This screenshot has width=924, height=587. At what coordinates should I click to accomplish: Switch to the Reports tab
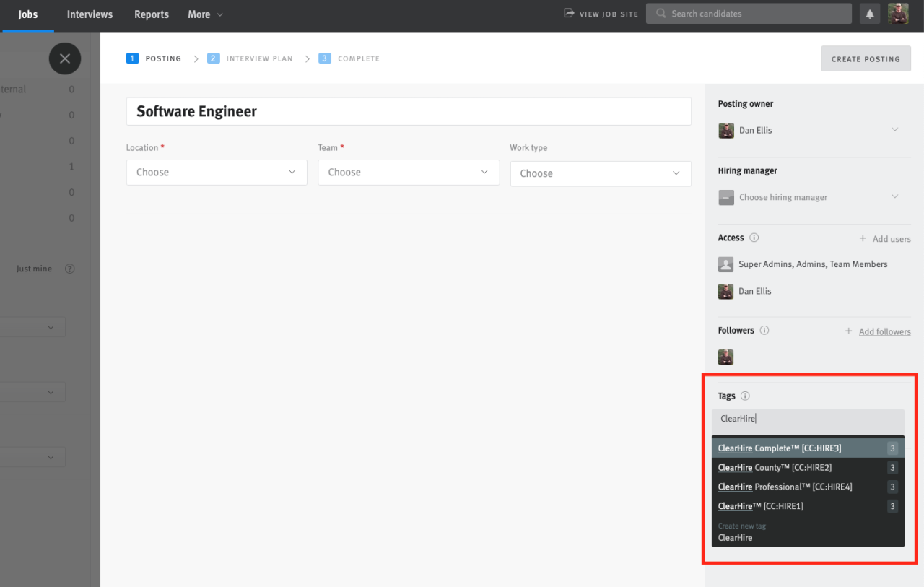tap(152, 14)
